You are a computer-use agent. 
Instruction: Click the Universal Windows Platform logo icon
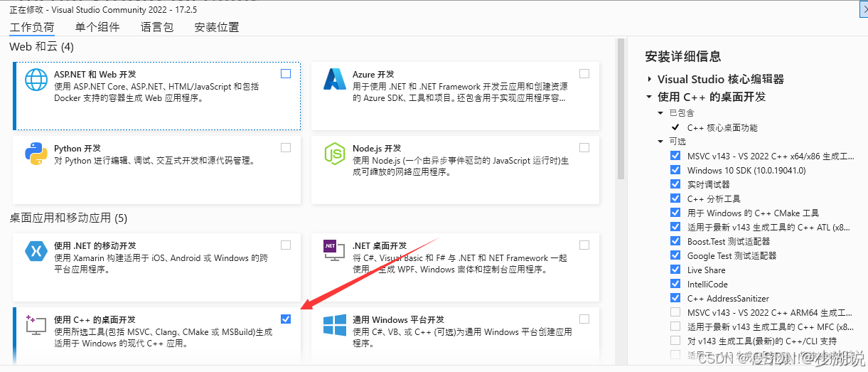point(334,325)
